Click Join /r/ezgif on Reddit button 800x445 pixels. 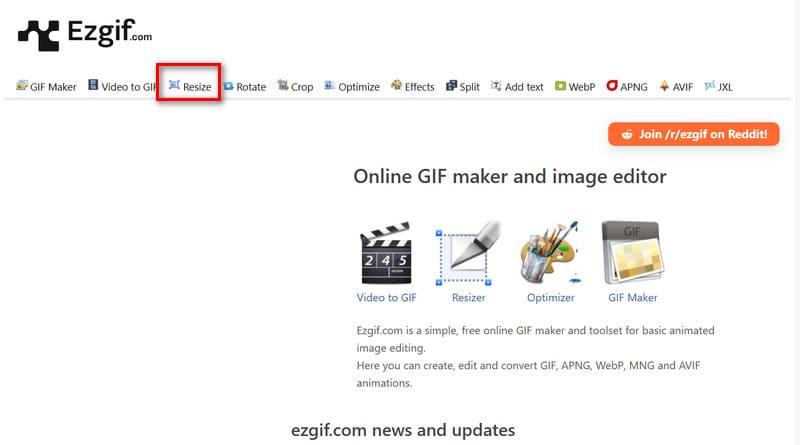693,134
